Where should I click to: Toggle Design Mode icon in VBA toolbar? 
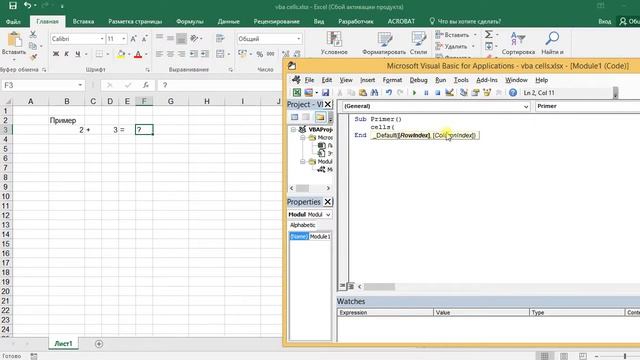pyautogui.click(x=449, y=93)
